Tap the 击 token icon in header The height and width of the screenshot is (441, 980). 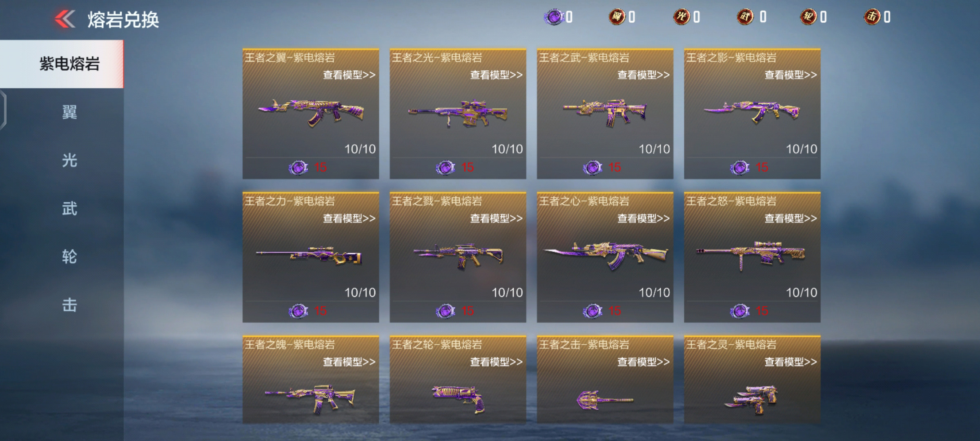(x=872, y=17)
